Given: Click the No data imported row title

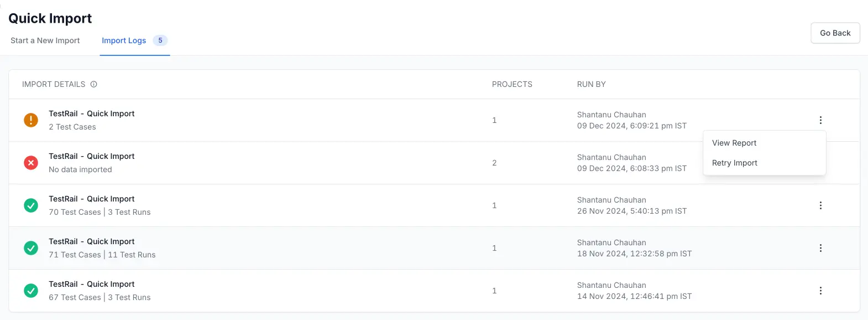Looking at the screenshot, I should 92,156.
